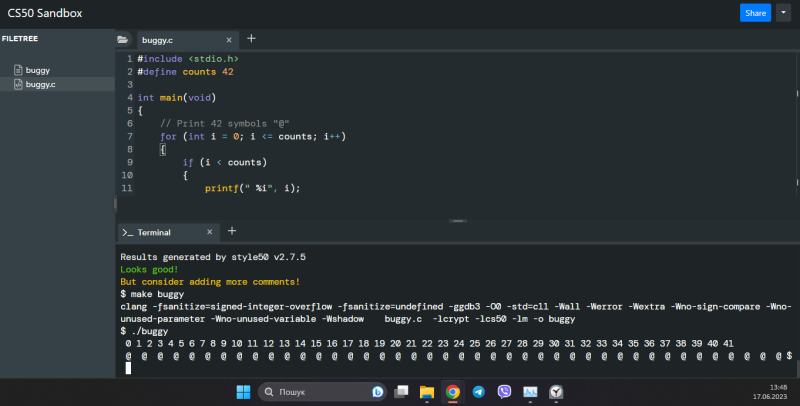This screenshot has height=406, width=800.
Task: Click the Windows Start button
Action: click(243, 392)
